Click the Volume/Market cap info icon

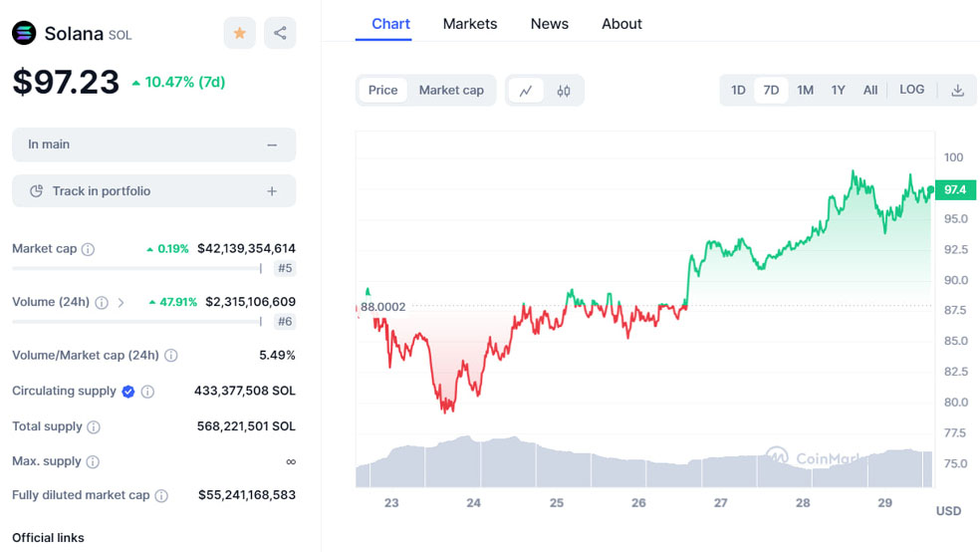(x=170, y=356)
